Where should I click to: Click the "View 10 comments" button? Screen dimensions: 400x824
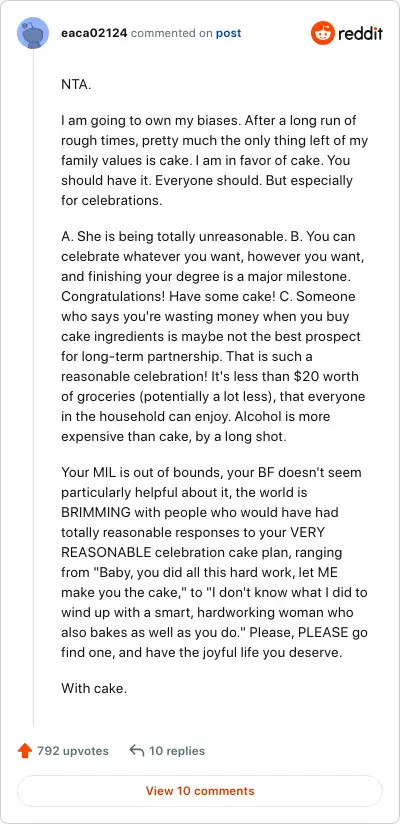(200, 790)
